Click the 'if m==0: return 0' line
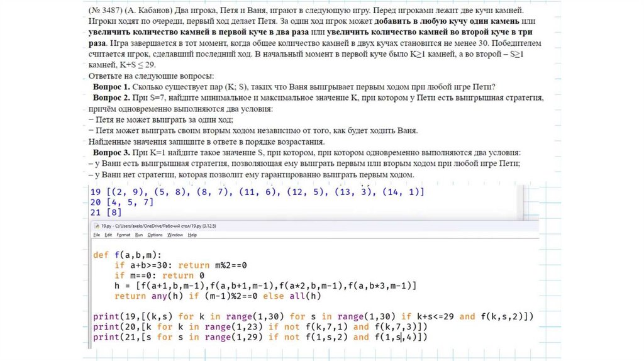Viewport: 644px width, 361px height. tap(159, 275)
